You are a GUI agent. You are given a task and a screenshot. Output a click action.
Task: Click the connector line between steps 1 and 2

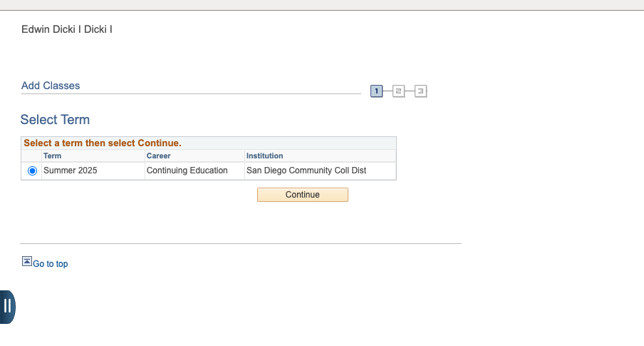[x=388, y=91]
